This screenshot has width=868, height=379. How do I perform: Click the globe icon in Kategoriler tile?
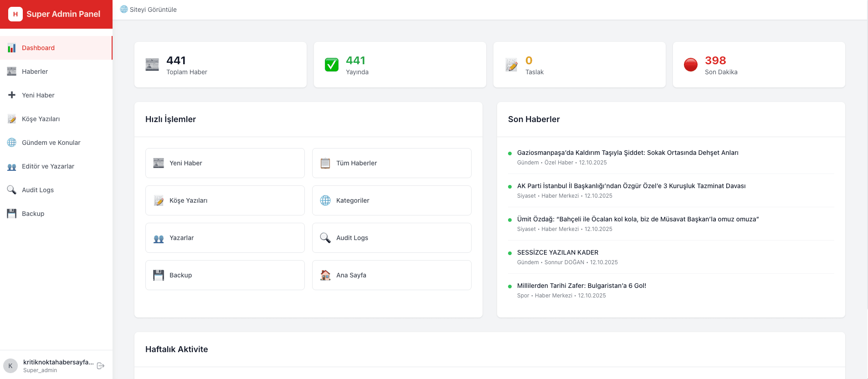tap(325, 200)
